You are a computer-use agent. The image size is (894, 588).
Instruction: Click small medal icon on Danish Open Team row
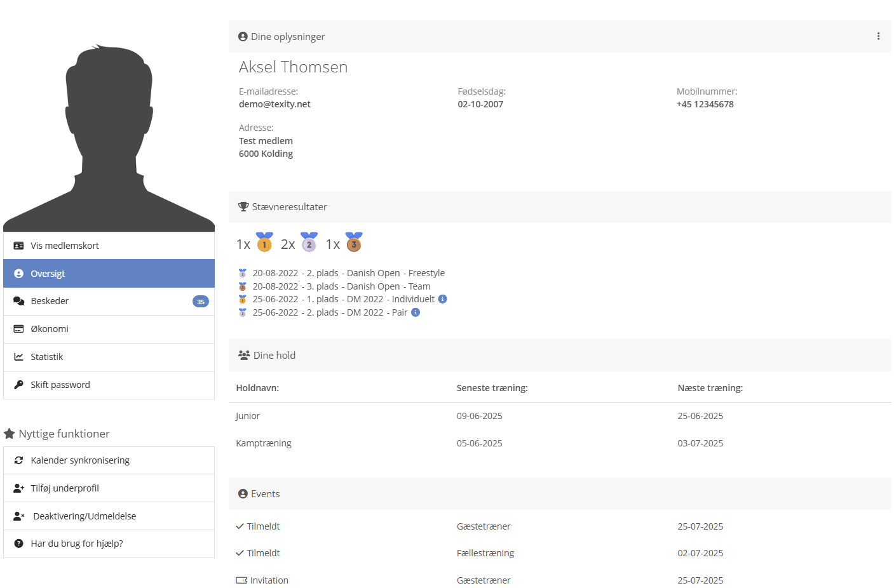point(242,286)
